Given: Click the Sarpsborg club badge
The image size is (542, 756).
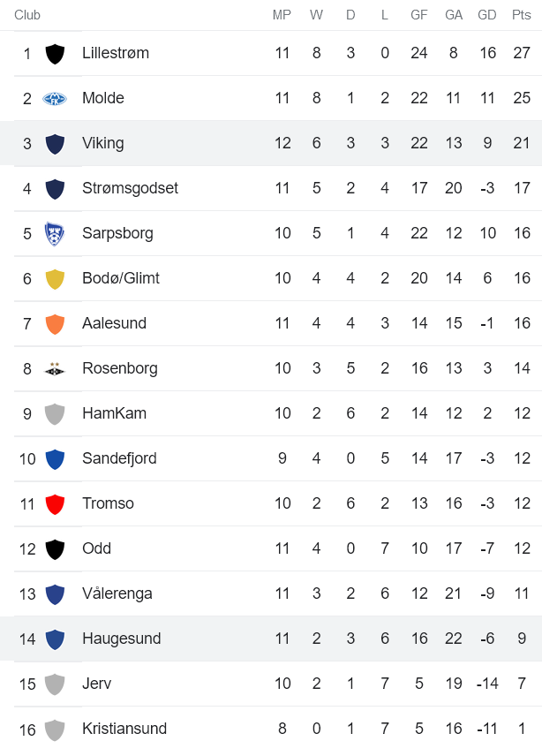Looking at the screenshot, I should pyautogui.click(x=56, y=233).
